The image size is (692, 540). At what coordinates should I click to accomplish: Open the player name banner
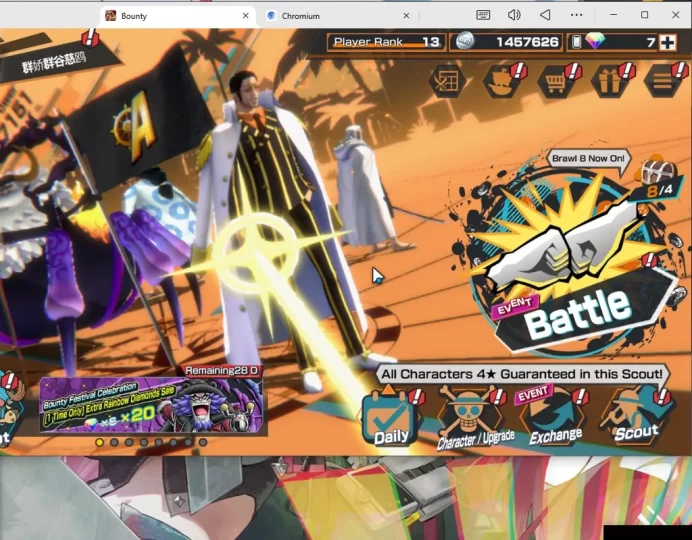(53, 64)
